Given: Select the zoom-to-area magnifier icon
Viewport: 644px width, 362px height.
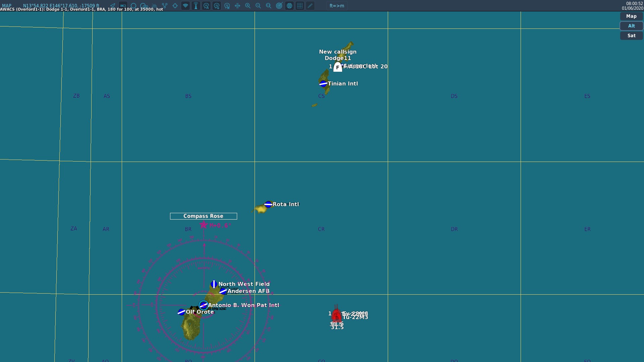Looking at the screenshot, I should (x=269, y=6).
